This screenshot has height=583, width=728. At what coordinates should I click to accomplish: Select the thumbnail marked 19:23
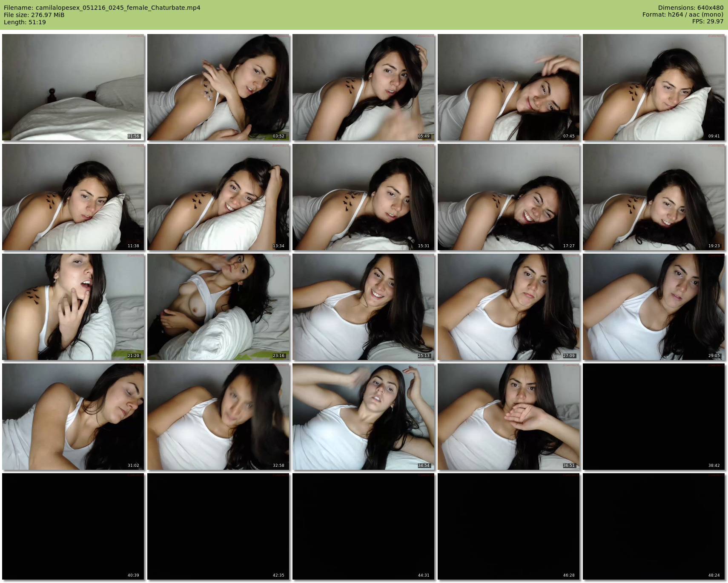pos(654,197)
